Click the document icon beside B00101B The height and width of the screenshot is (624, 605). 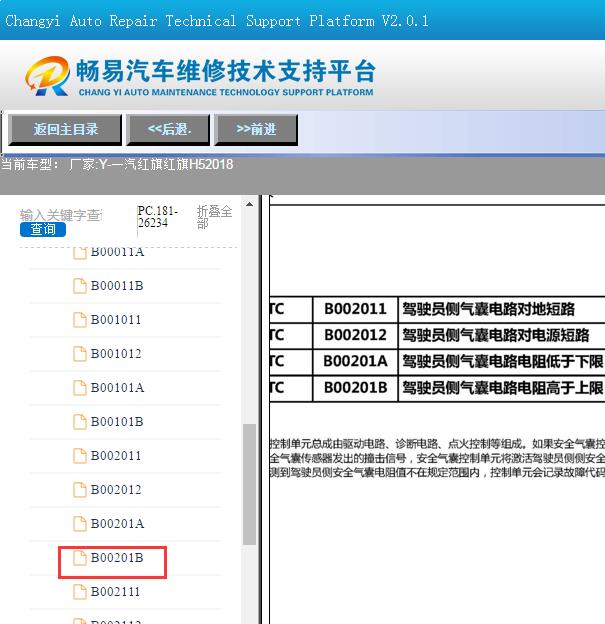[x=80, y=421]
